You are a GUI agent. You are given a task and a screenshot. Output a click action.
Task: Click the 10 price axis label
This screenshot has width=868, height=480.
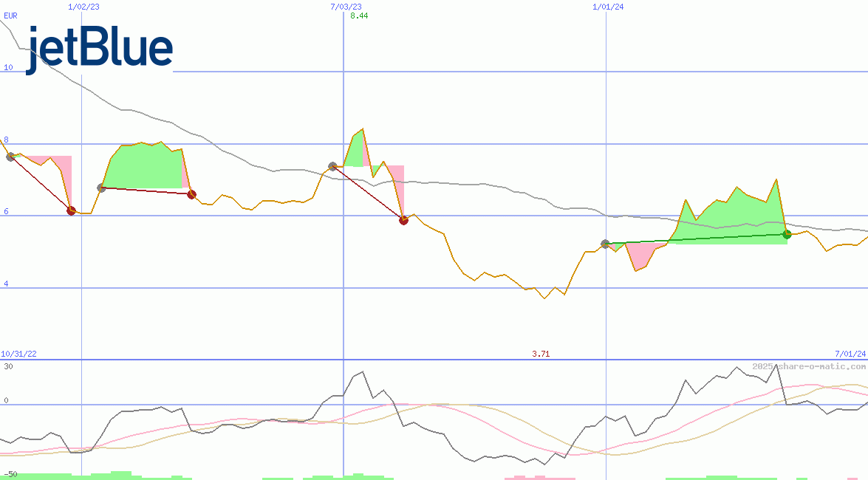pos(9,67)
